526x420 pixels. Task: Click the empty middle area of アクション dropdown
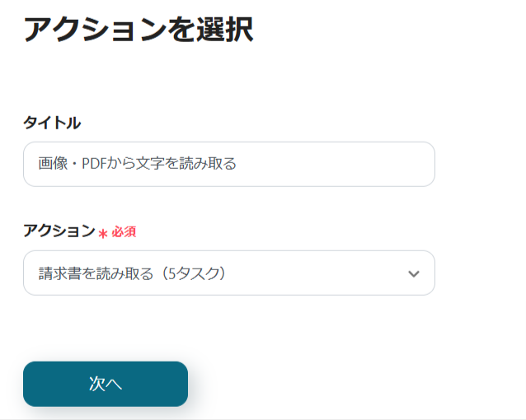pyautogui.click(x=313, y=273)
